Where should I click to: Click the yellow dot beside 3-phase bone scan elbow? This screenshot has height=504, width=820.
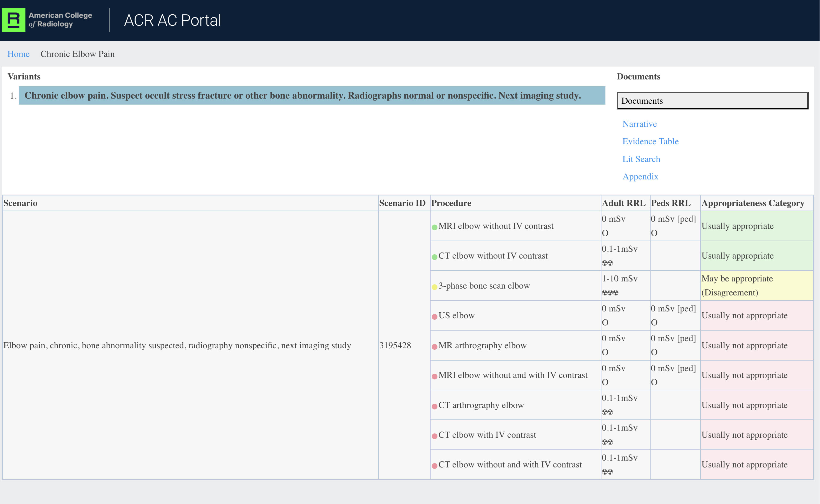point(434,287)
